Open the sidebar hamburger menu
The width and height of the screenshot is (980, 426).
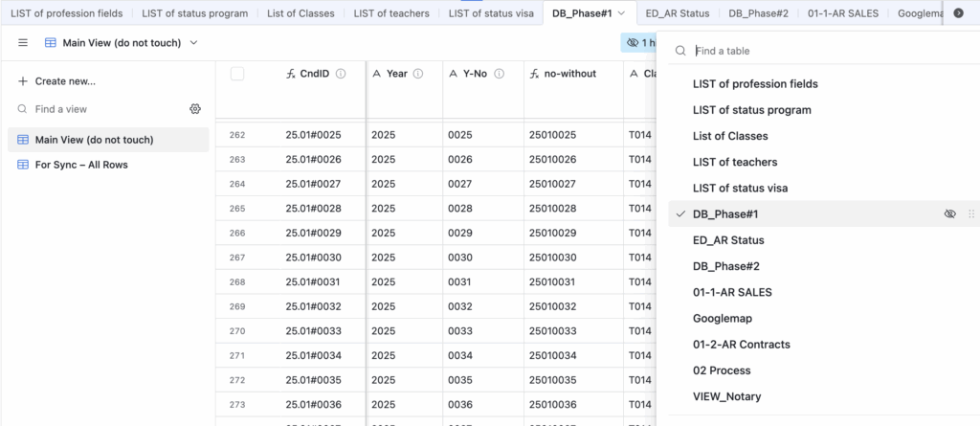point(23,43)
